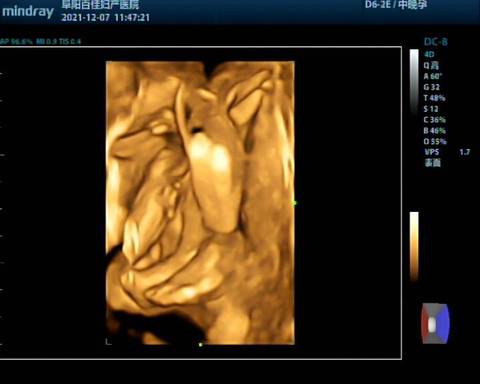Click the 'VPS' label
The image size is (480, 384).
pyautogui.click(x=432, y=152)
